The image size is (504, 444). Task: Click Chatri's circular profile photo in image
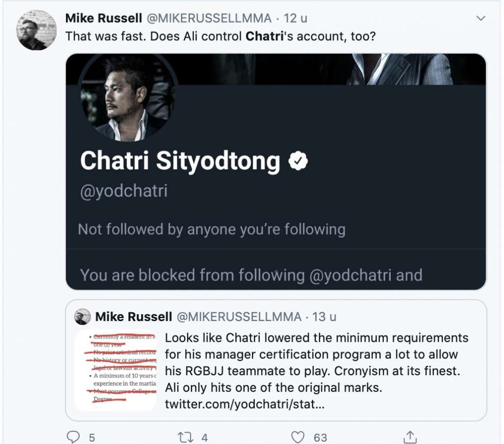127,97
